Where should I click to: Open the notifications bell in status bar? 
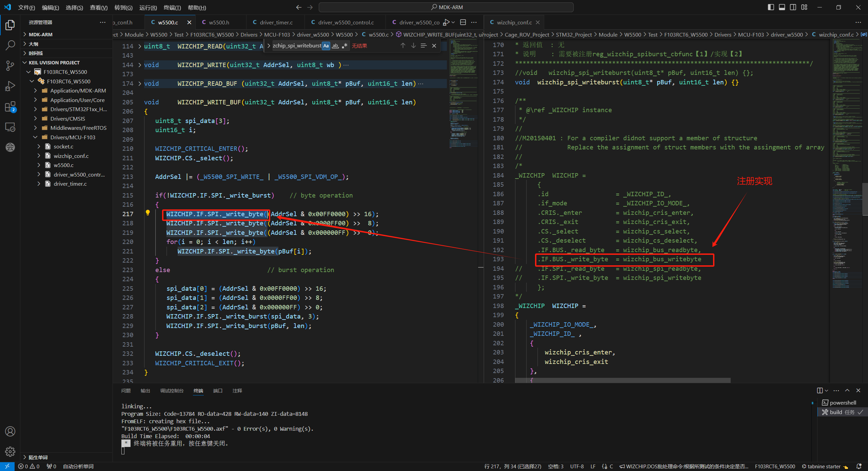coord(859,467)
